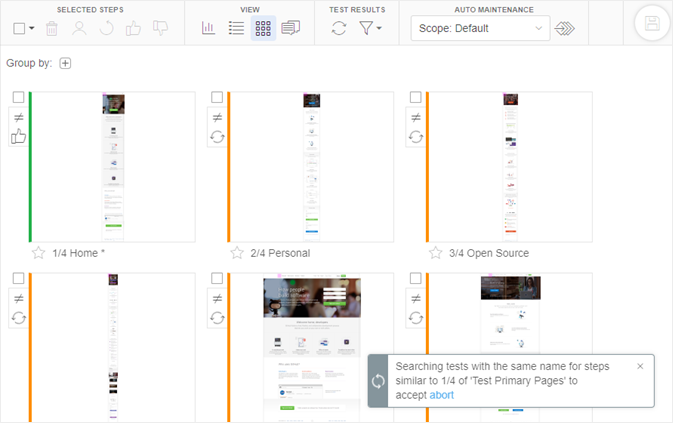
Task: Open the comments view icon
Action: pyautogui.click(x=291, y=28)
